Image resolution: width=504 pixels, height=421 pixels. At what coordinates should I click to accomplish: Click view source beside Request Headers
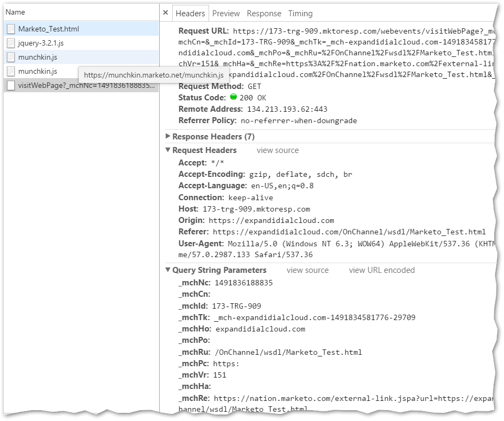pos(278,150)
